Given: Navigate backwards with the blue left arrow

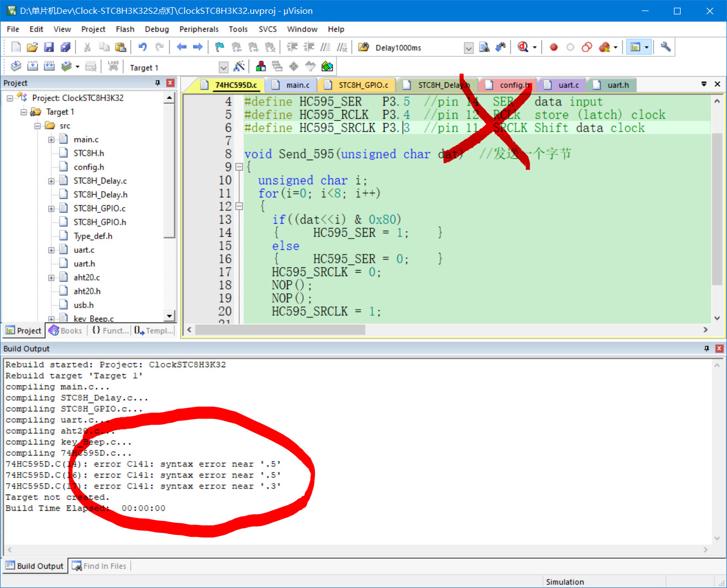Looking at the screenshot, I should pyautogui.click(x=181, y=47).
